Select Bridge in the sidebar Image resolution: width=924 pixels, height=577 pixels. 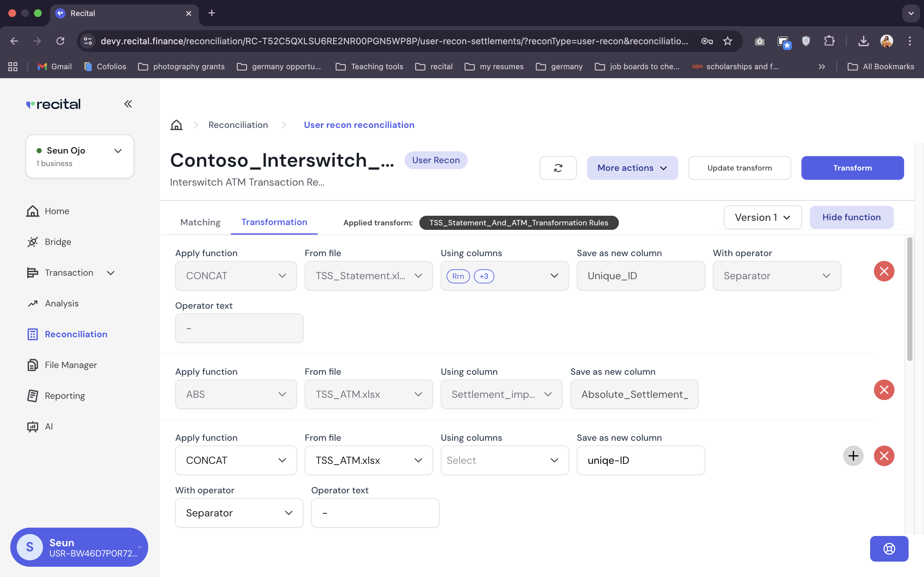(58, 242)
